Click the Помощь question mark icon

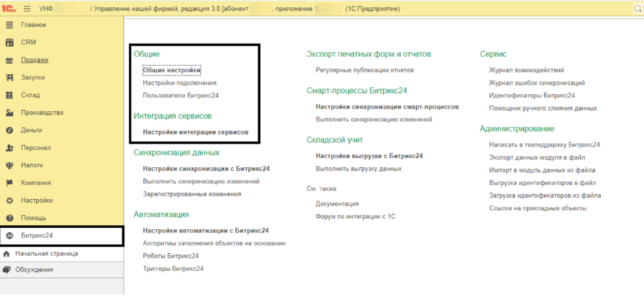click(x=10, y=218)
